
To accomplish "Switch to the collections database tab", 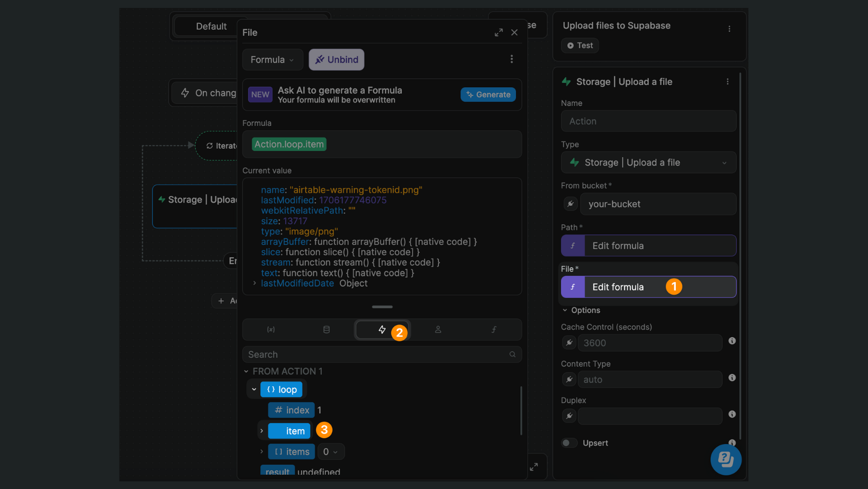I will click(327, 330).
